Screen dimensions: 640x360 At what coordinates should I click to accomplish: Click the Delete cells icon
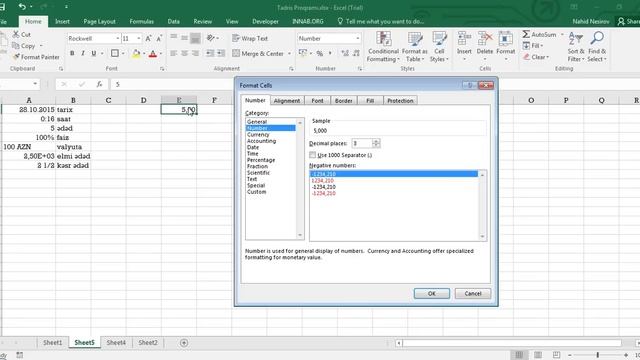point(485,39)
